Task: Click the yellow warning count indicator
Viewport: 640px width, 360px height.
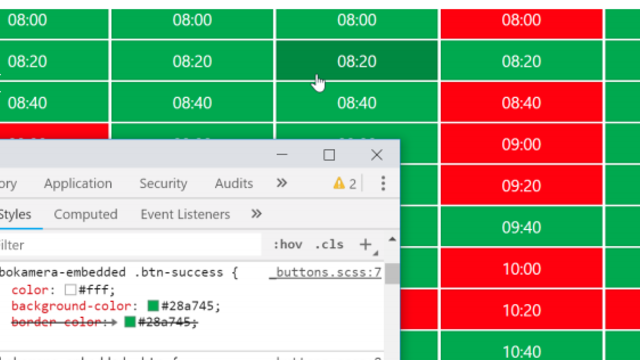Action: click(345, 184)
